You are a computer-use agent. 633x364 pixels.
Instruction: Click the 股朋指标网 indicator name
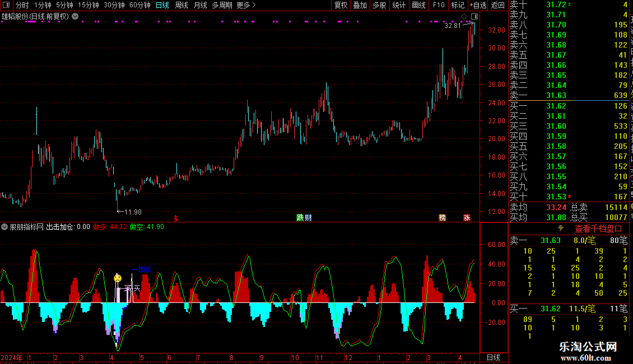[26, 227]
